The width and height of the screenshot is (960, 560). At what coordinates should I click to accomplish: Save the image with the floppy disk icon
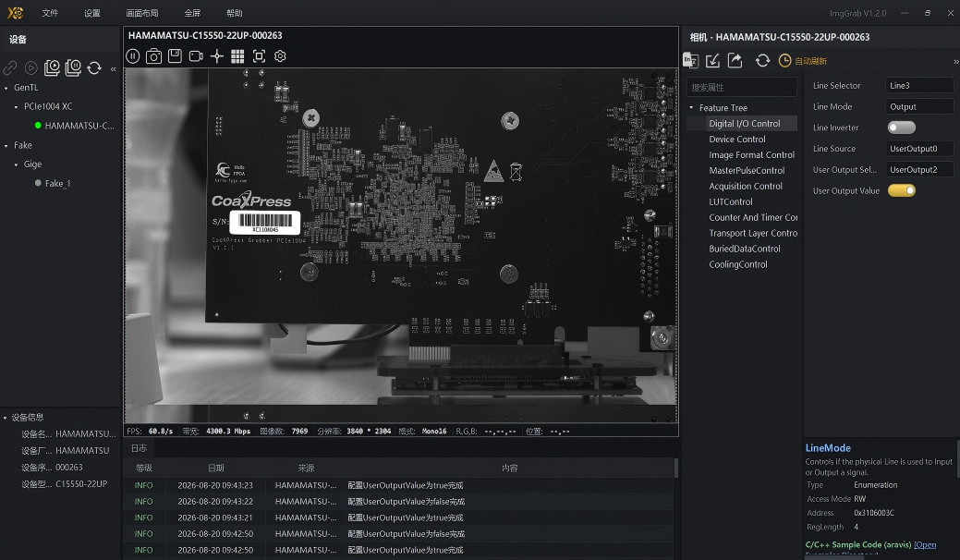[x=176, y=55]
